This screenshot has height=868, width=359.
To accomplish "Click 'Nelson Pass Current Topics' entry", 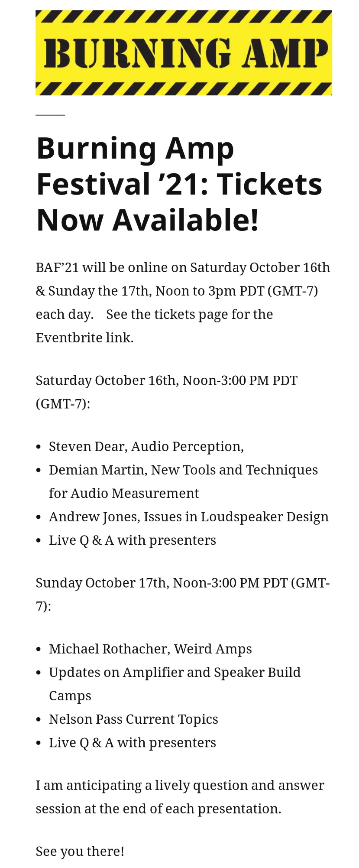I will (133, 719).
